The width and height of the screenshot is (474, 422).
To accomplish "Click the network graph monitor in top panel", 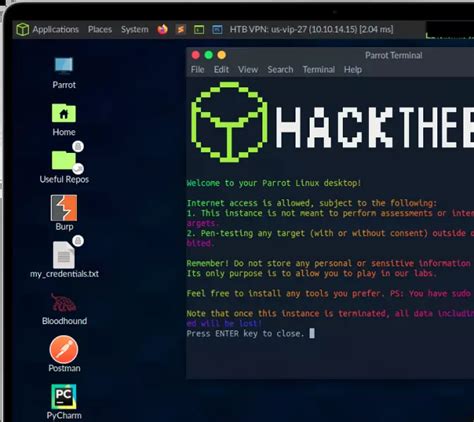I will point(450,30).
